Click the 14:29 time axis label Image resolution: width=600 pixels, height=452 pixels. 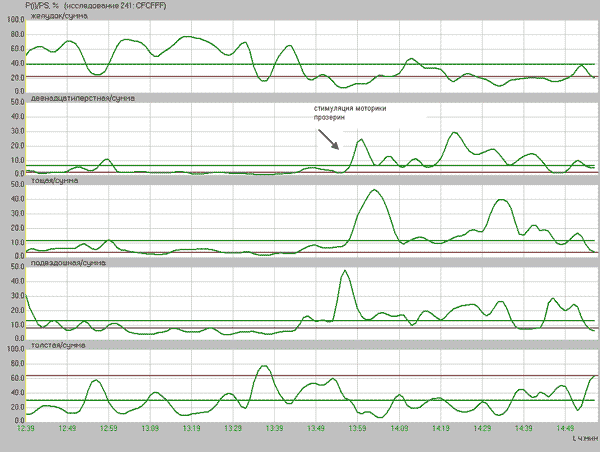point(482,428)
